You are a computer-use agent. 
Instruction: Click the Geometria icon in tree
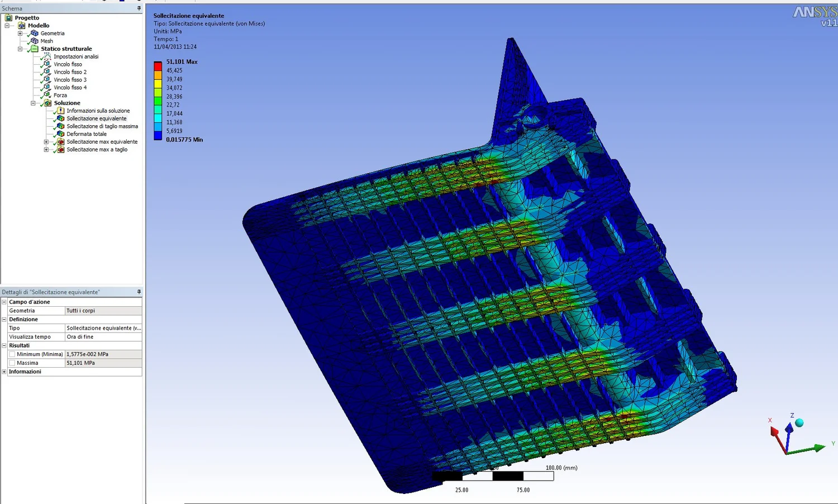click(34, 34)
